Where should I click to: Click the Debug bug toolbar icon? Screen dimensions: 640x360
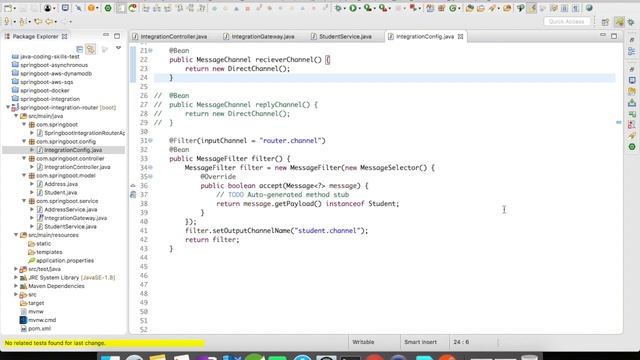tap(338, 8)
